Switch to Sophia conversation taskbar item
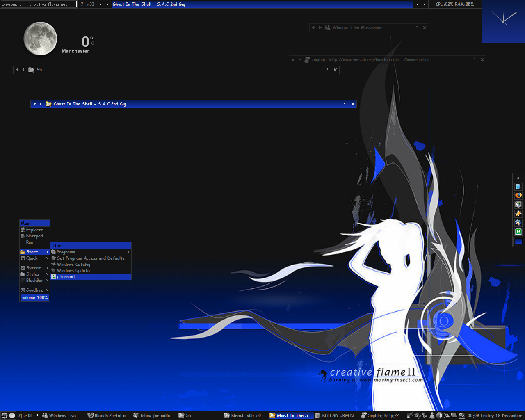This screenshot has width=525, height=420. (382, 415)
